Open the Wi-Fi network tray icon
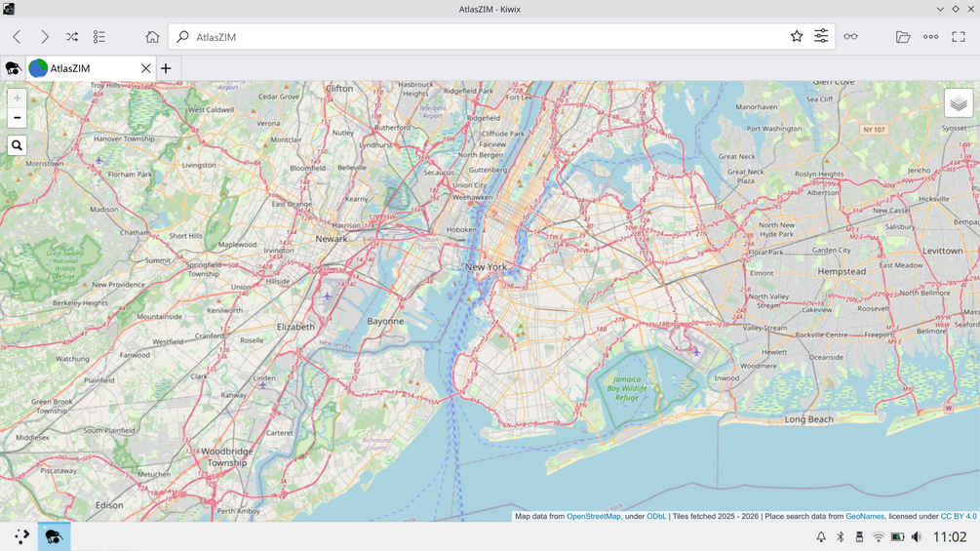 (x=879, y=536)
